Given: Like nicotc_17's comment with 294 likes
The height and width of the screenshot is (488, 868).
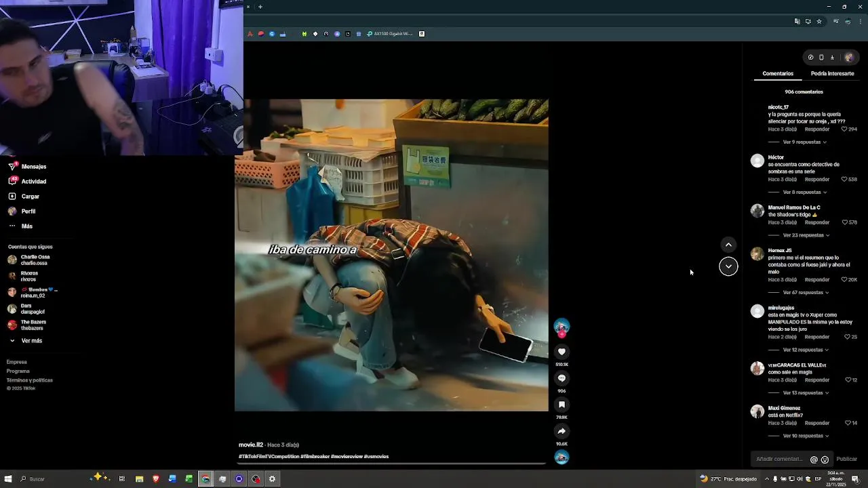Looking at the screenshot, I should click(x=844, y=129).
